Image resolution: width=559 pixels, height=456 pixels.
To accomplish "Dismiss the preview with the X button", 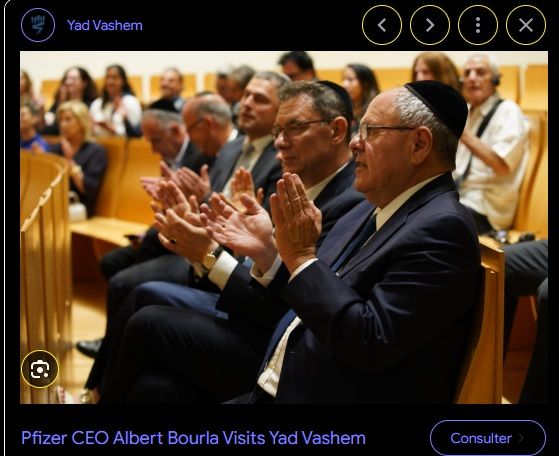I will (x=526, y=25).
